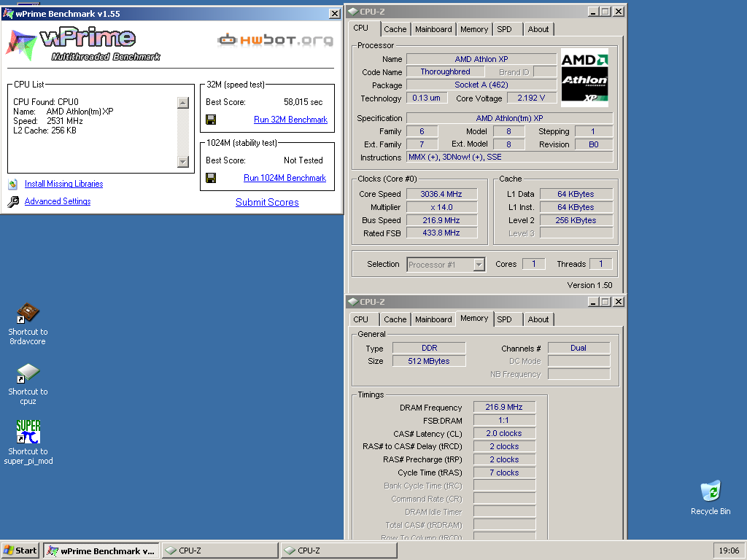Open the cpuz desktop shortcut icon
Screen dimensions: 747x560
coord(28,373)
